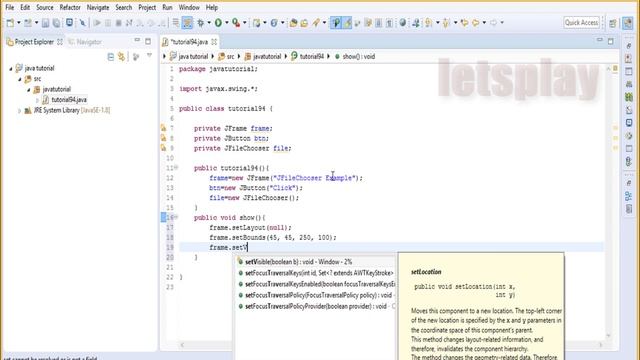Open the Refactor menu
Screen dimensions: 640x360
tap(70, 7)
